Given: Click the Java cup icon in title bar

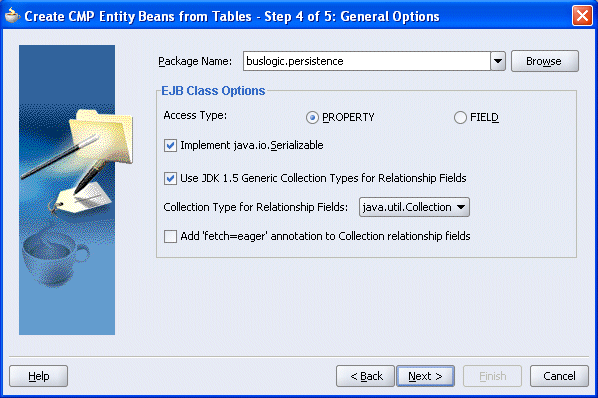Looking at the screenshot, I should tap(13, 16).
